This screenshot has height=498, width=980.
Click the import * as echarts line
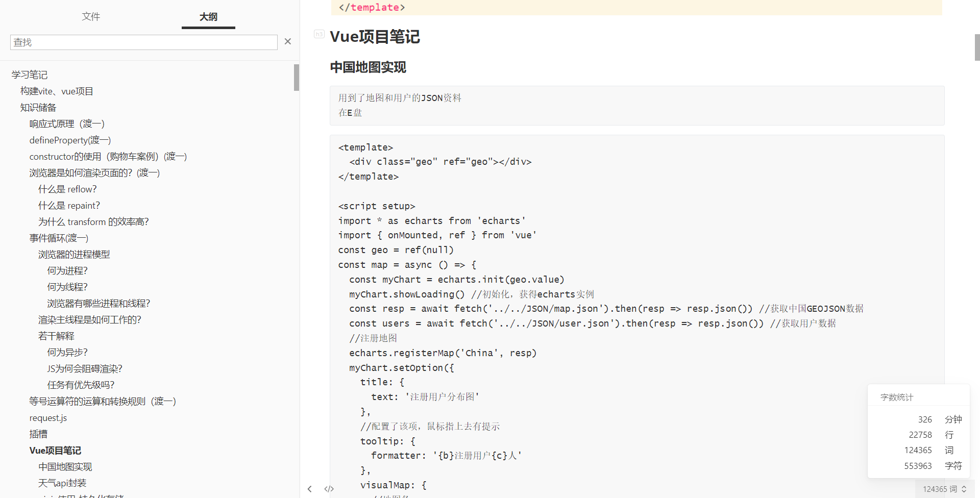pos(432,221)
